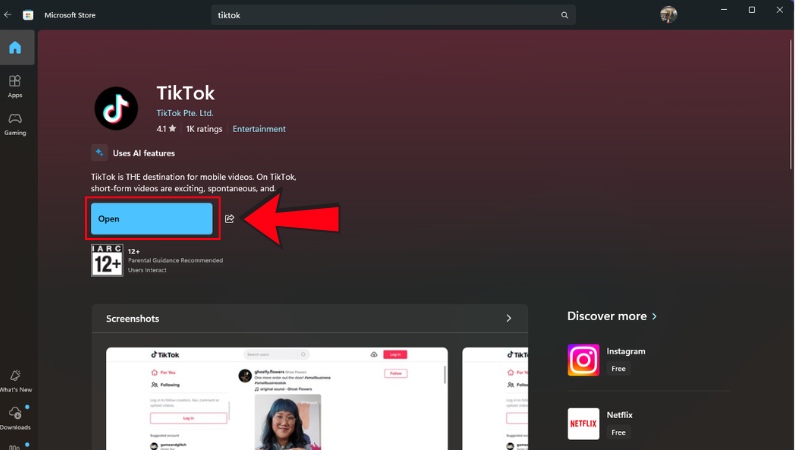Screen dimensions: 800x450
Task: Click the TikTok app title heading
Action: [186, 93]
